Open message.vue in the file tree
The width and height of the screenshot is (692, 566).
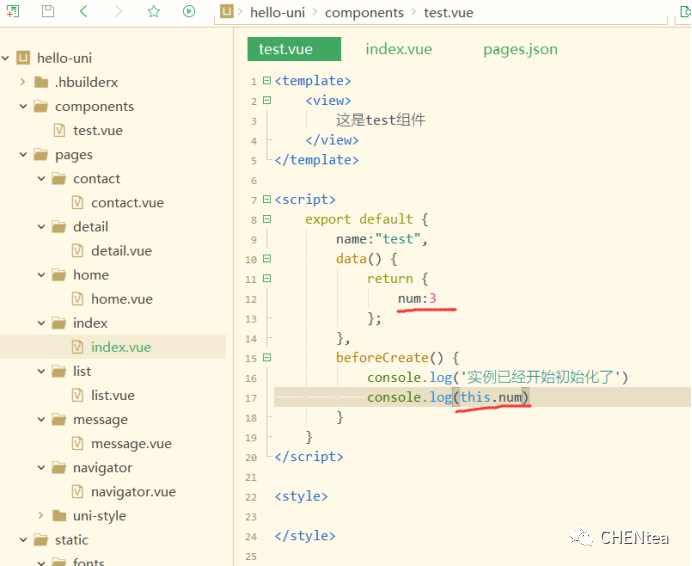pos(131,444)
